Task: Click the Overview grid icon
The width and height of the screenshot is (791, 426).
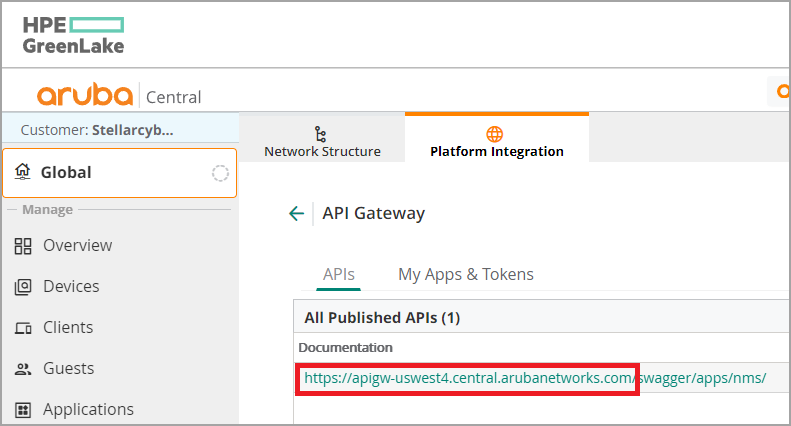Action: tap(23, 246)
